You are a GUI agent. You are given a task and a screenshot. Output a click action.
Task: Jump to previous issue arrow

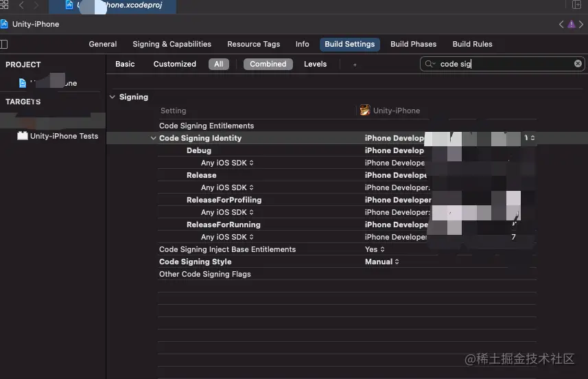click(561, 25)
